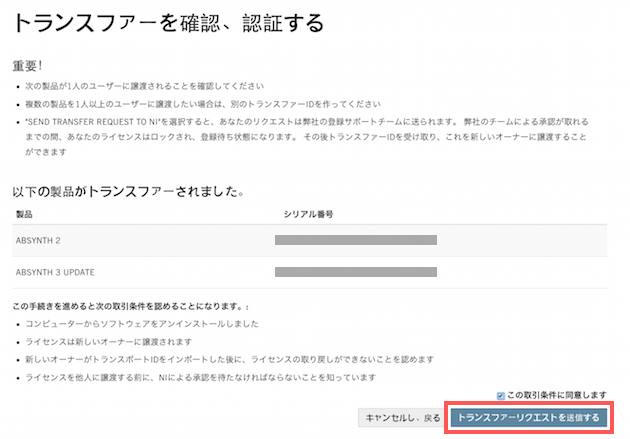Viewport: 630px width, 439px height.
Task: Click the シリアル番号 column header
Action: 309,214
